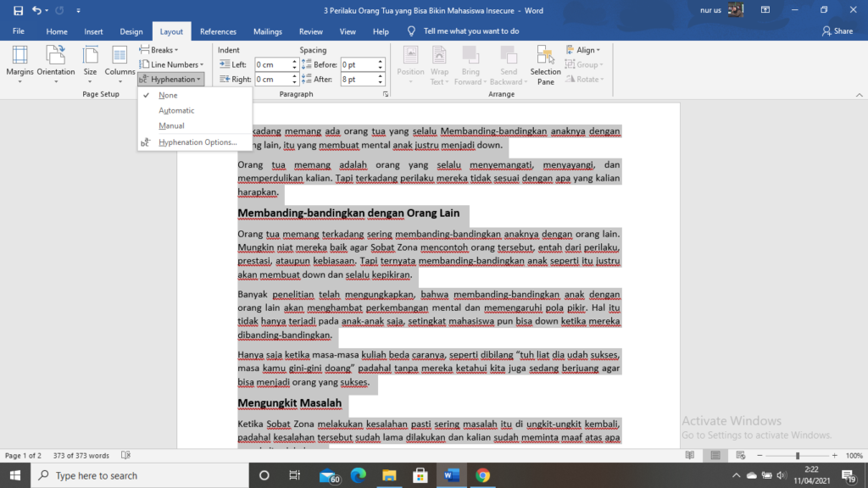Switch to the References tab
868x488 pixels.
tap(218, 31)
